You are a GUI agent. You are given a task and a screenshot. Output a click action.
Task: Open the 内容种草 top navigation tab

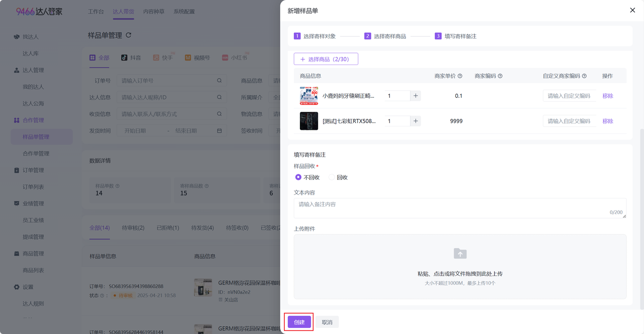(153, 12)
